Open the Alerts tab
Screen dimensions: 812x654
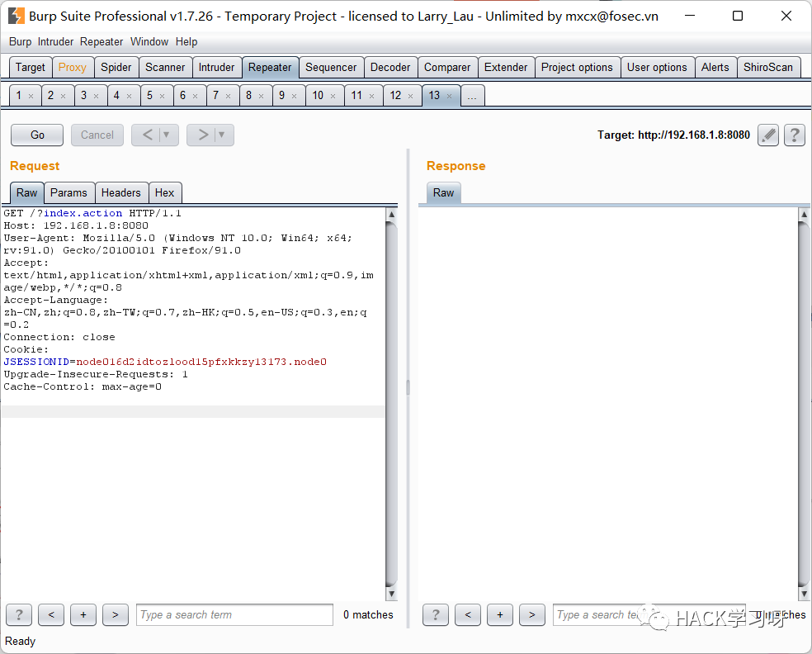tap(715, 68)
